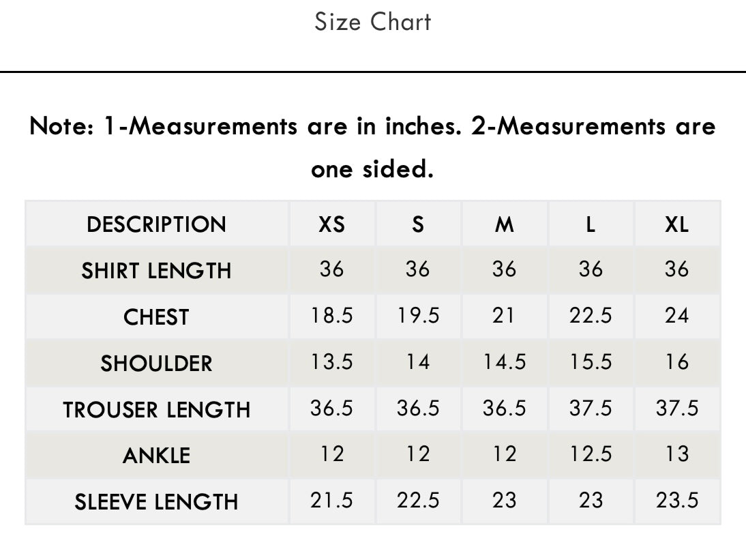Click the SHOULDER row label
Image resolution: width=746 pixels, height=560 pixels.
(157, 364)
